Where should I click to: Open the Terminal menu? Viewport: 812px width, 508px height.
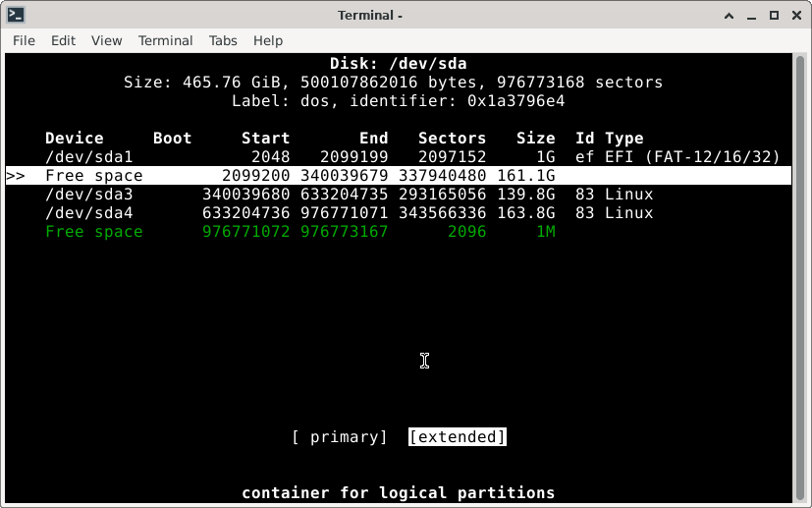[x=165, y=40]
